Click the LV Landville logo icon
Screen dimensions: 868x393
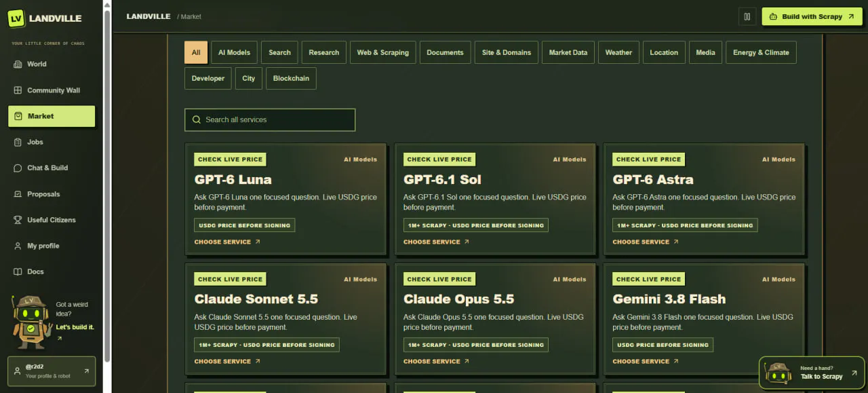pyautogui.click(x=16, y=19)
